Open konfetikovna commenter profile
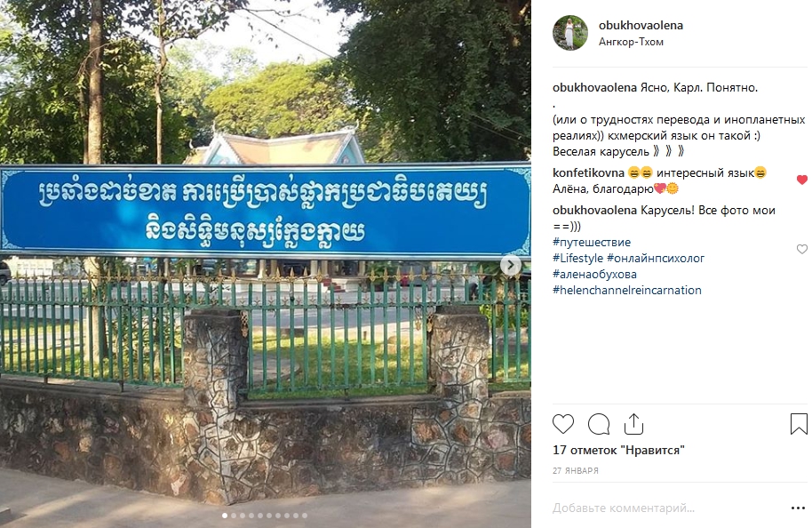Screen dimensions: 812x528 pos(588,172)
